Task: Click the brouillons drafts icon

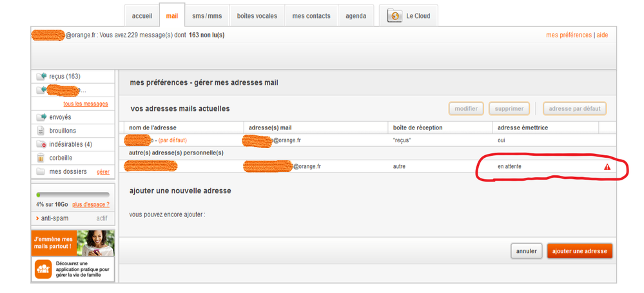Action: [x=42, y=131]
